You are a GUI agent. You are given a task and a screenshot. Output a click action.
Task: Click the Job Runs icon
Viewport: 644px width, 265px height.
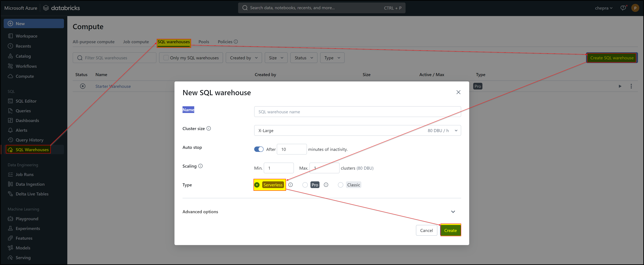[10, 174]
